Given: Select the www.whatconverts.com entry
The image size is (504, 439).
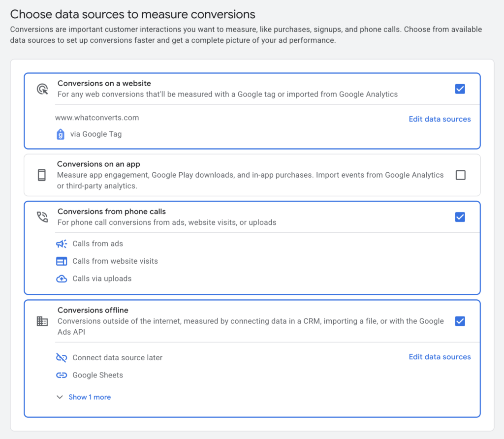Looking at the screenshot, I should [x=98, y=118].
